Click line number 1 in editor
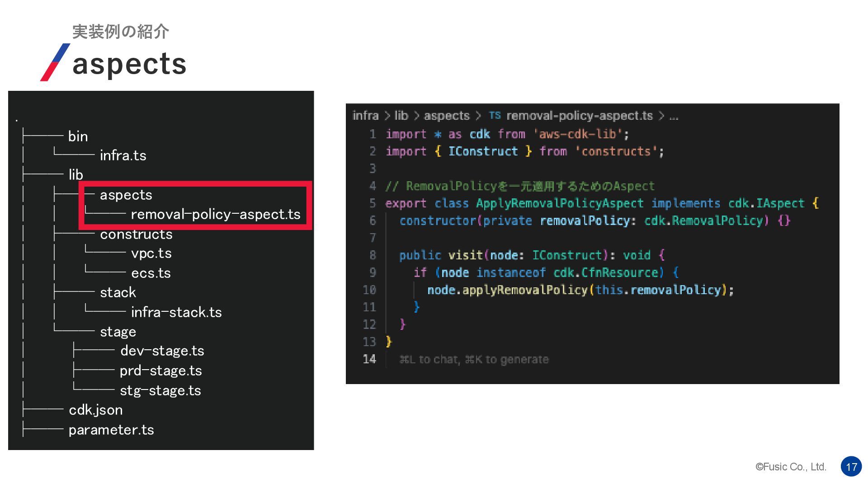This screenshot has height=488, width=868. point(373,134)
